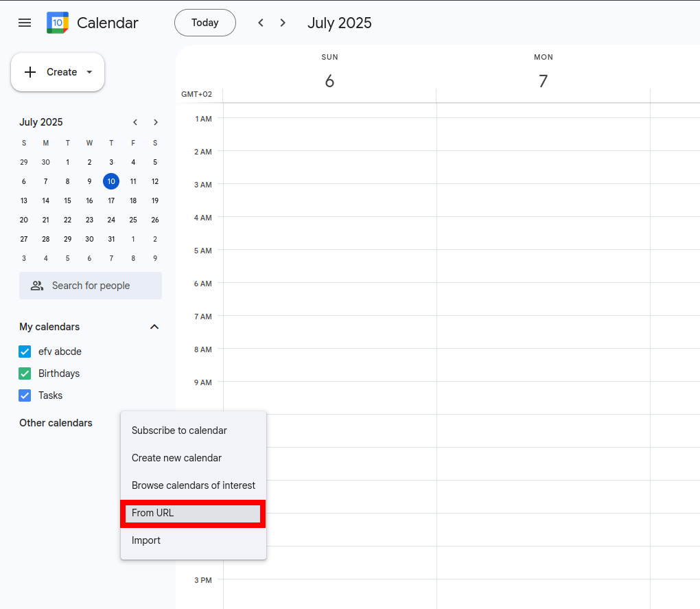Image resolution: width=700 pixels, height=609 pixels.
Task: Open the Search for people field
Action: pyautogui.click(x=90, y=286)
